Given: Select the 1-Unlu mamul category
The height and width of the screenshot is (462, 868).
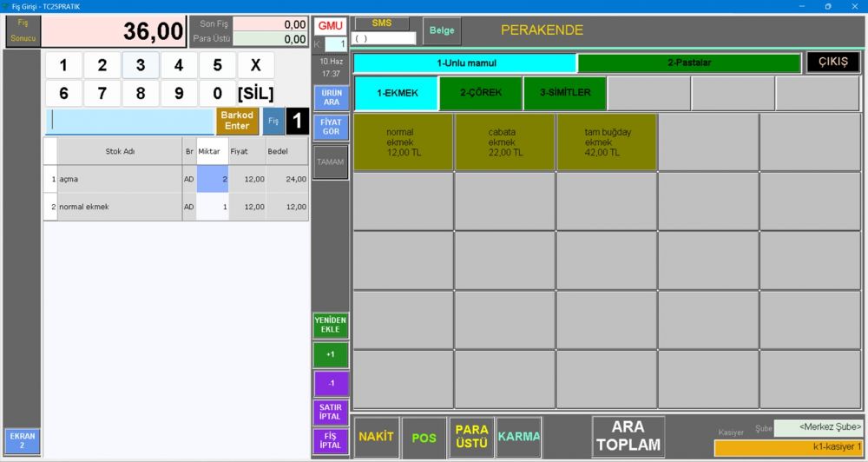Looking at the screenshot, I should pyautogui.click(x=465, y=63).
